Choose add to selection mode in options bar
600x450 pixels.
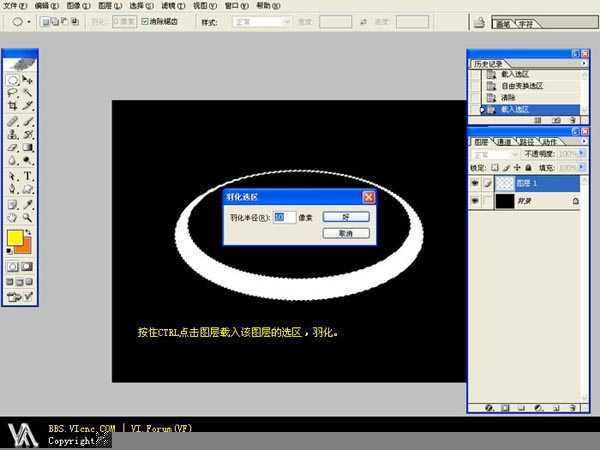[55, 21]
